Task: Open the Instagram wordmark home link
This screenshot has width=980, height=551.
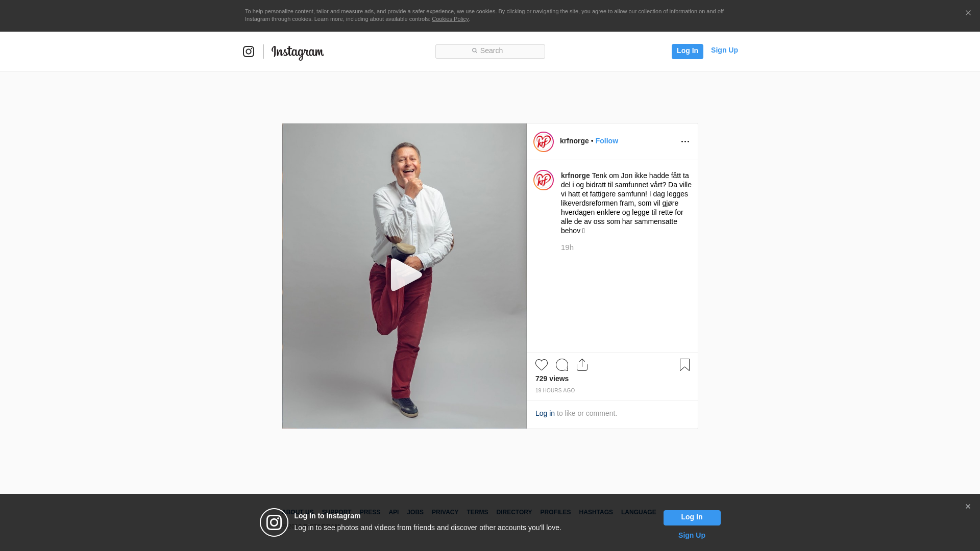Action: coord(298,53)
